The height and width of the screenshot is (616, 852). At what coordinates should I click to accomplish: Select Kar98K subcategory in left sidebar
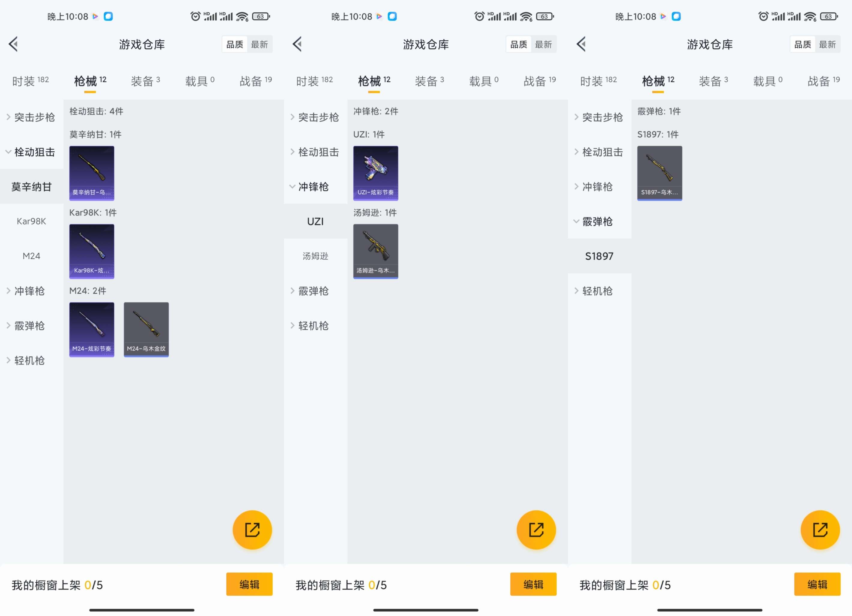pos(32,221)
